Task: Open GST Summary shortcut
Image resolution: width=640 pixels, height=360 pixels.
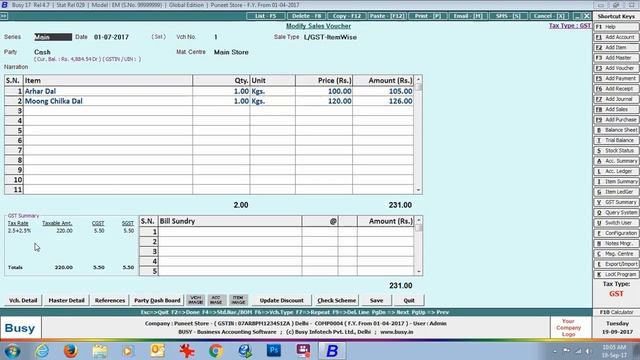Action: point(616,202)
